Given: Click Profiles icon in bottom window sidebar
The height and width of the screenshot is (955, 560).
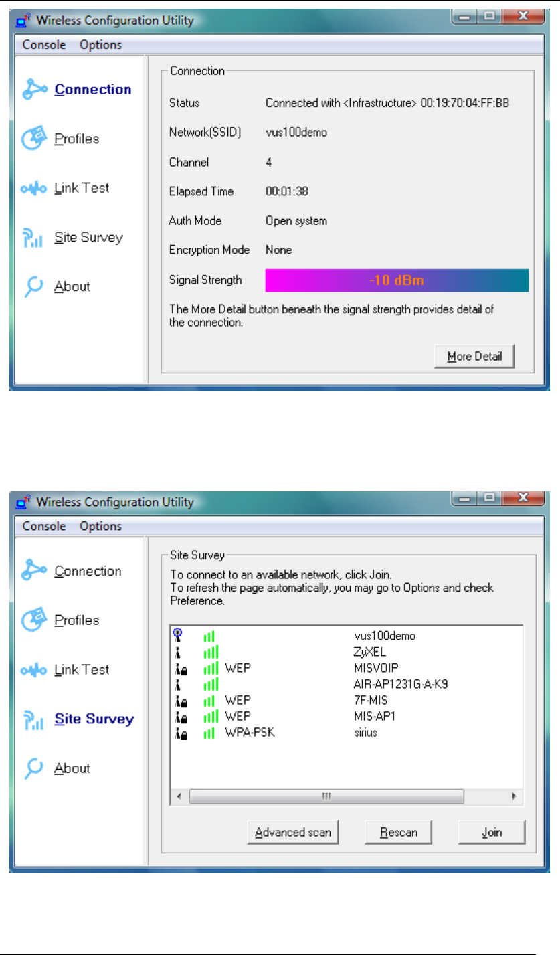Looking at the screenshot, I should tap(34, 620).
